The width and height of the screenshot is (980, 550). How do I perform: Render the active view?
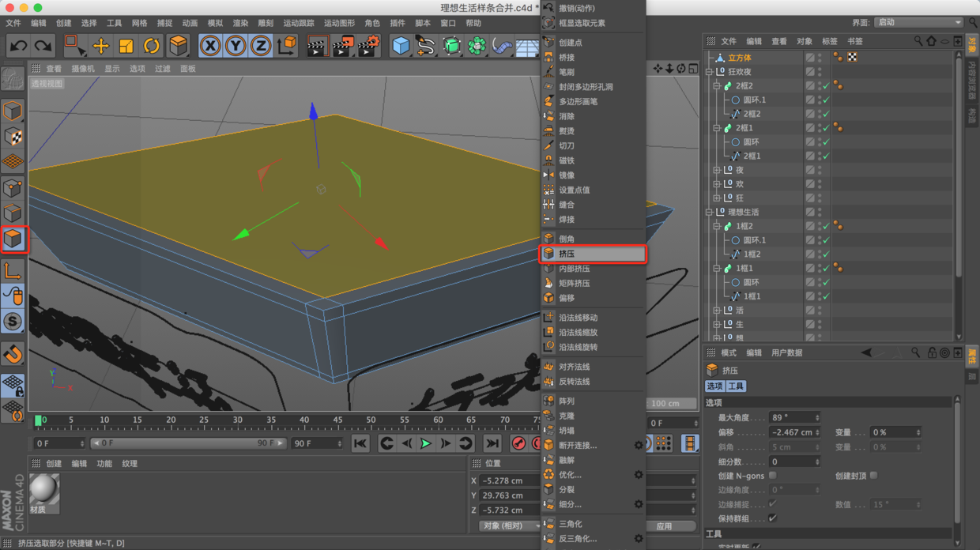pos(317,46)
